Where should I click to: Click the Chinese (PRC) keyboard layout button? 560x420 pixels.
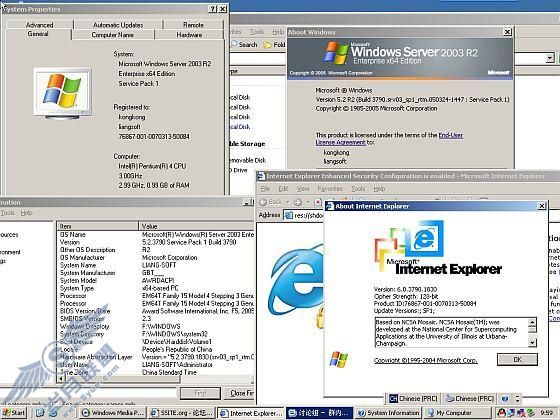coord(470,398)
